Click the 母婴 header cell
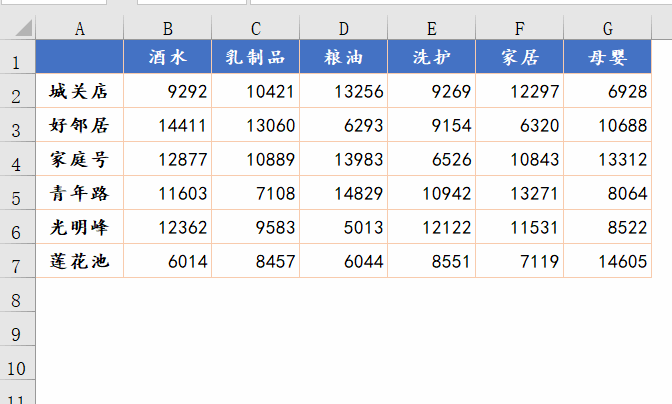 tap(607, 58)
